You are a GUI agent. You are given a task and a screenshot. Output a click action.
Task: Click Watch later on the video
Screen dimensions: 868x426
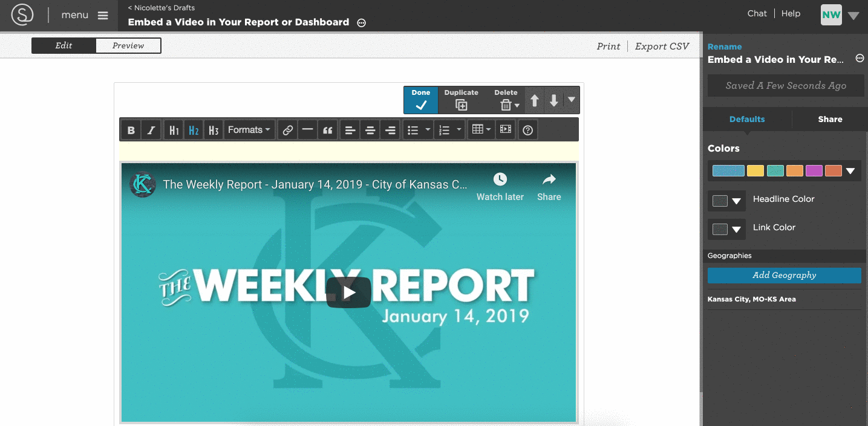[500, 187]
